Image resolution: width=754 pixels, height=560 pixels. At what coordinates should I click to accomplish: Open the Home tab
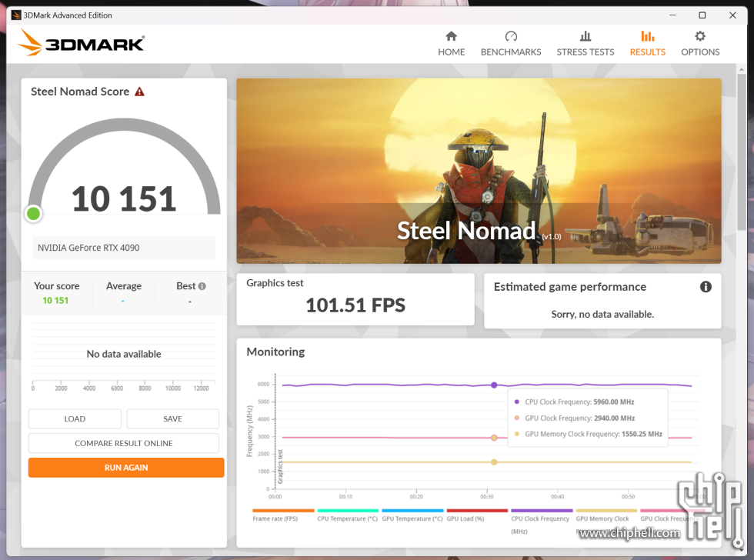click(x=451, y=44)
